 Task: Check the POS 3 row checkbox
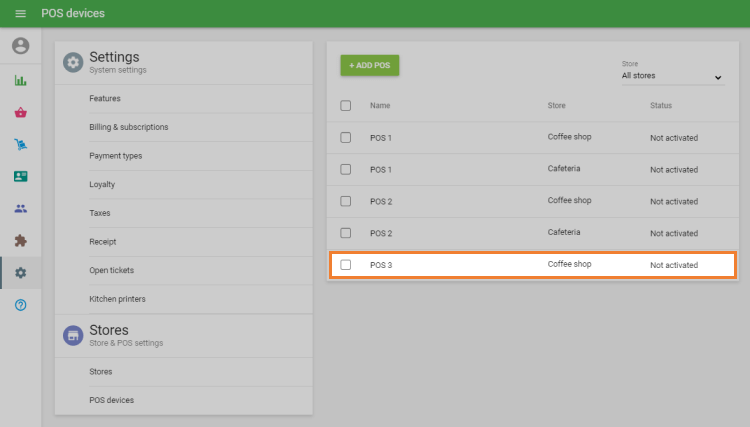(x=346, y=265)
